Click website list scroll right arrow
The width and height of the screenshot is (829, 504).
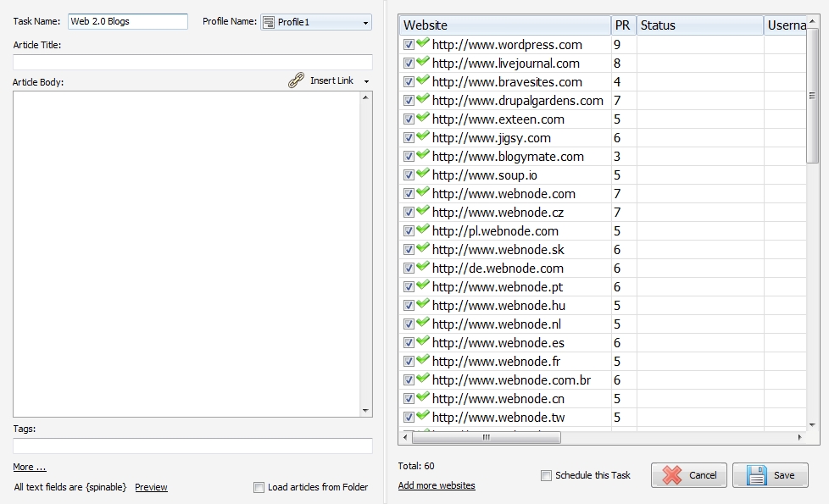[799, 437]
